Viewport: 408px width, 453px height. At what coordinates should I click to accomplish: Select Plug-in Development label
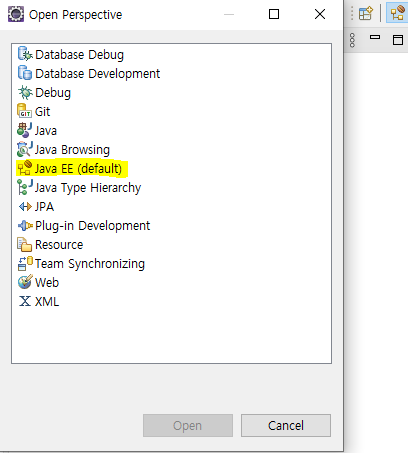click(92, 226)
